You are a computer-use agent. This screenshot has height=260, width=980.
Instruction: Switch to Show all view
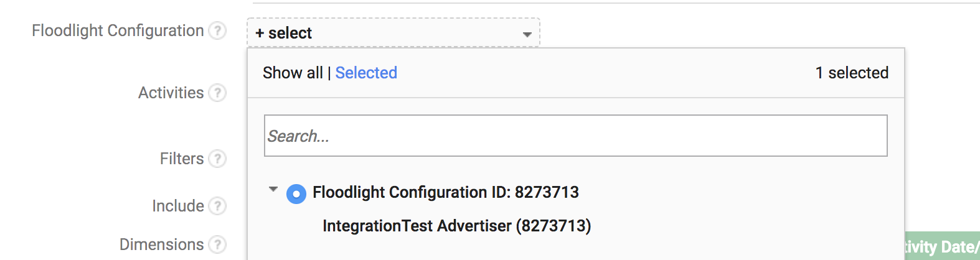pos(293,73)
